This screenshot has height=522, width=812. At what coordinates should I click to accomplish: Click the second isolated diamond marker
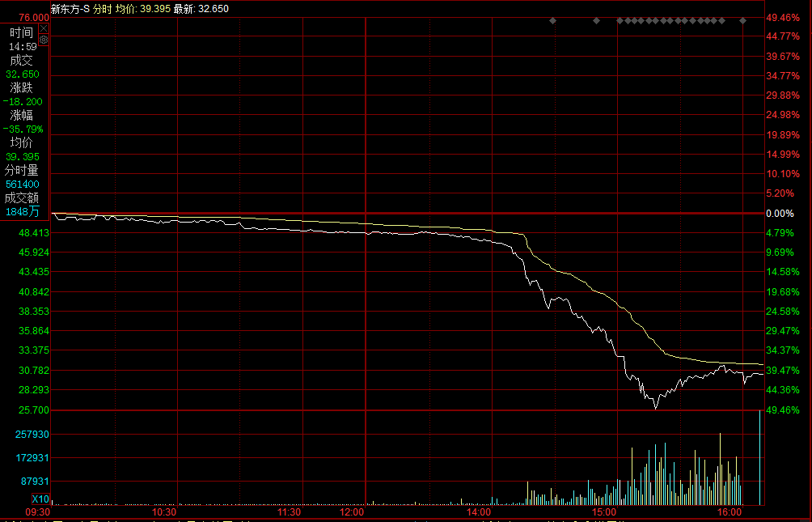[x=596, y=20]
